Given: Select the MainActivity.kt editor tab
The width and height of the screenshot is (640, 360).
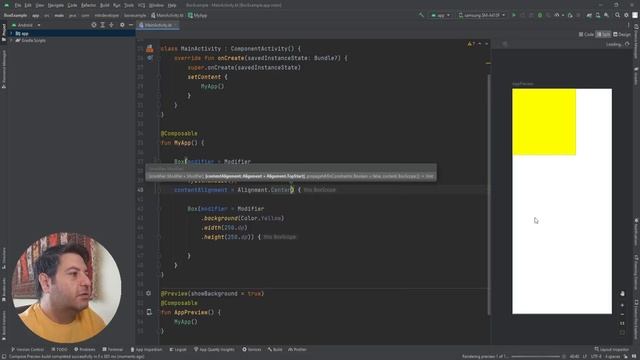Looking at the screenshot, I should click(158, 25).
